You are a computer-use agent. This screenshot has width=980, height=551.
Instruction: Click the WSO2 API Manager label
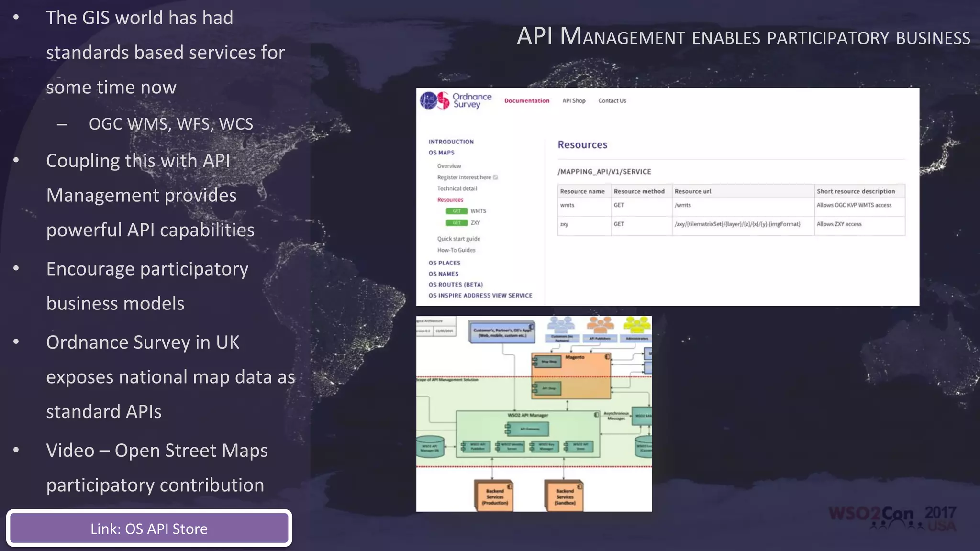point(527,415)
